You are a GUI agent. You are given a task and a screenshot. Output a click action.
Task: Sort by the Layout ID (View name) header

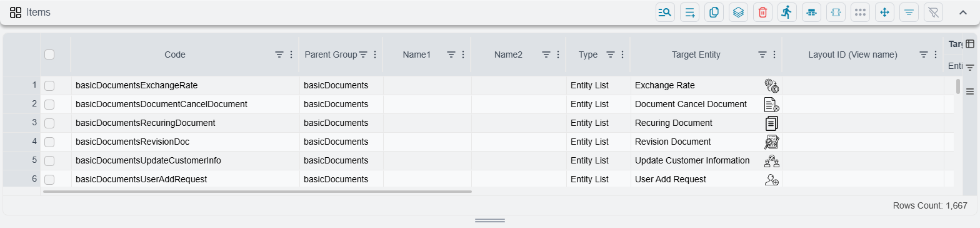852,55
